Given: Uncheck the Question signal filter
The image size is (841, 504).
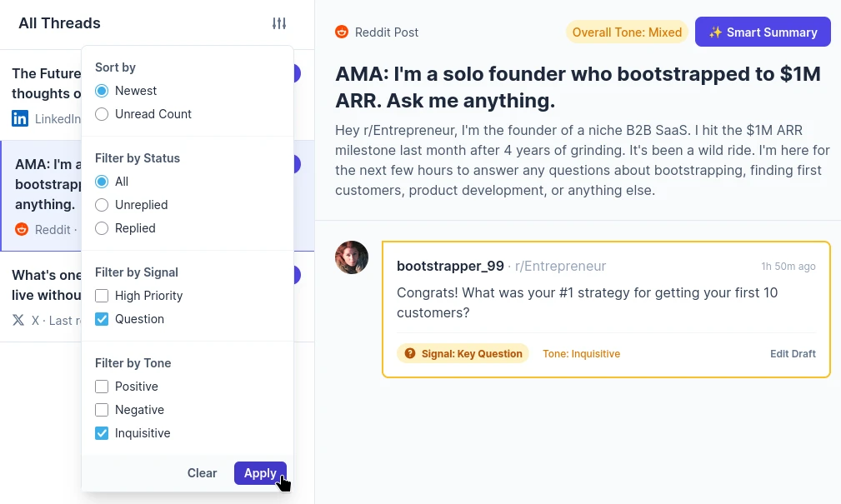Looking at the screenshot, I should coord(102,319).
